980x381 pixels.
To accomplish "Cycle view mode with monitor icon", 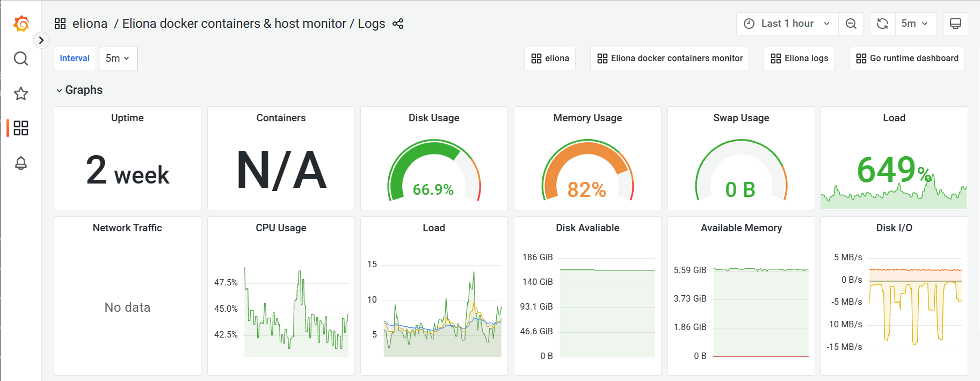I will click(955, 24).
